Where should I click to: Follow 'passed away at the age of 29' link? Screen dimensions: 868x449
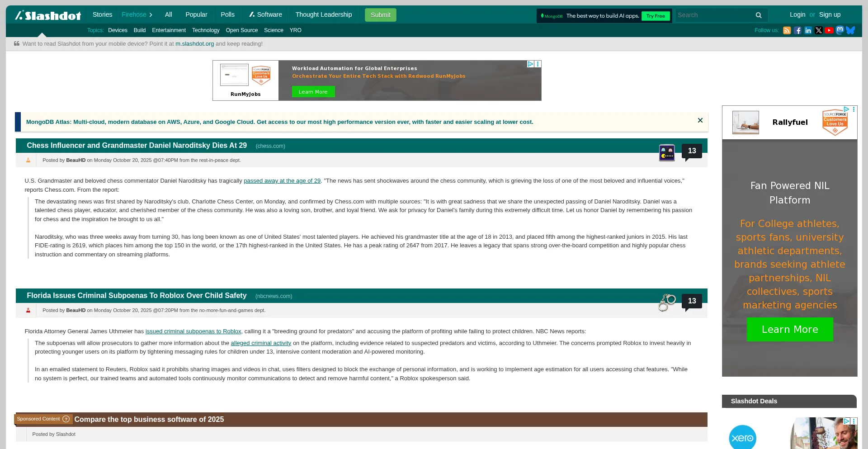click(282, 181)
